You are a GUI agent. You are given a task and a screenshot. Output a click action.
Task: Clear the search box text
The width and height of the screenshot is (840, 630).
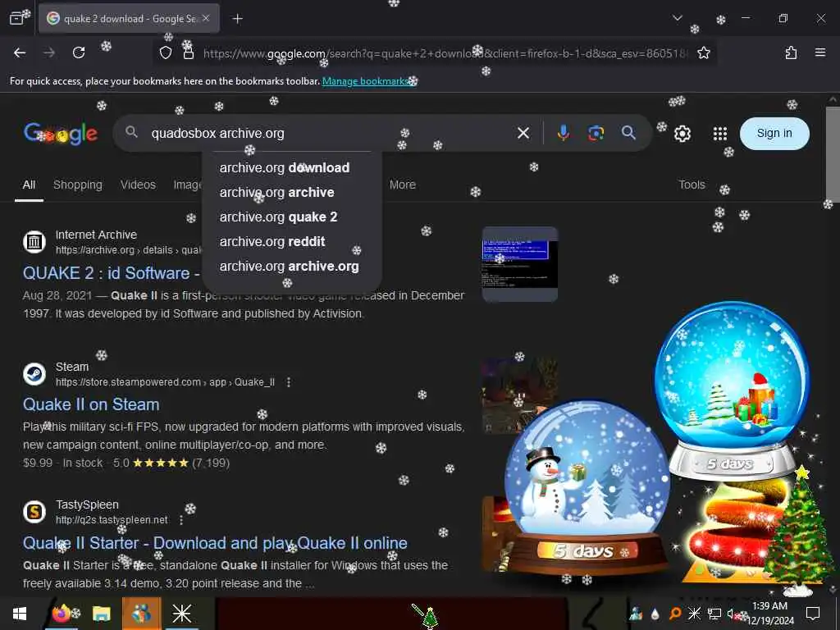(x=523, y=133)
